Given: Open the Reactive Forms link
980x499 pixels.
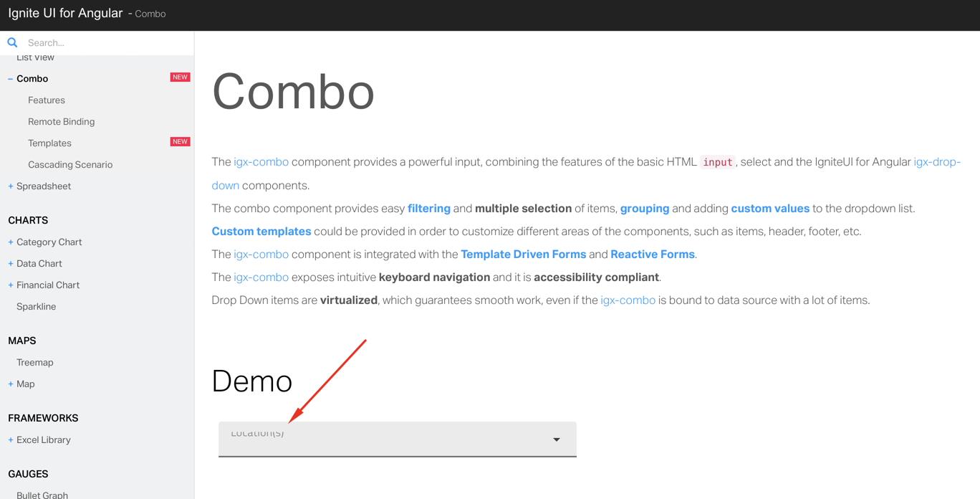Looking at the screenshot, I should coord(652,254).
